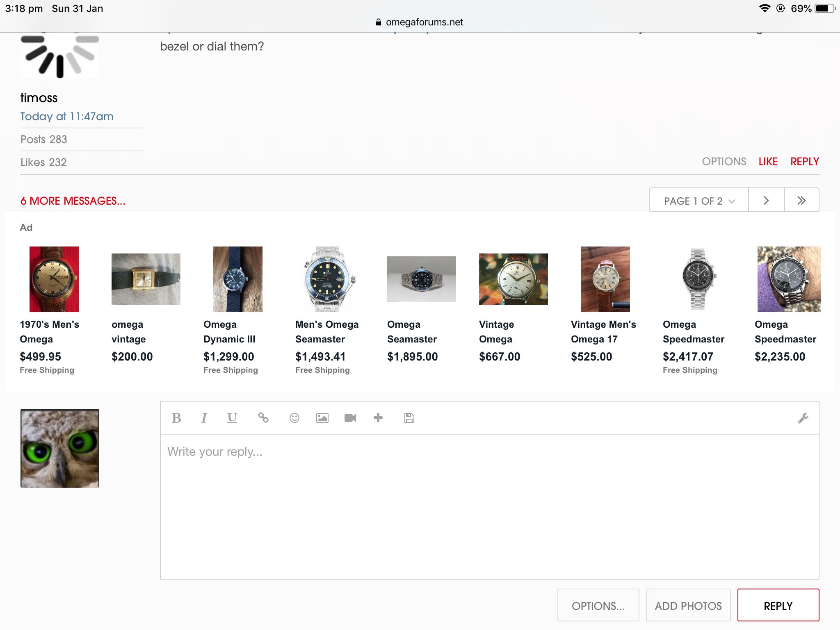Toggle Underline formatting in the reply editor

232,418
